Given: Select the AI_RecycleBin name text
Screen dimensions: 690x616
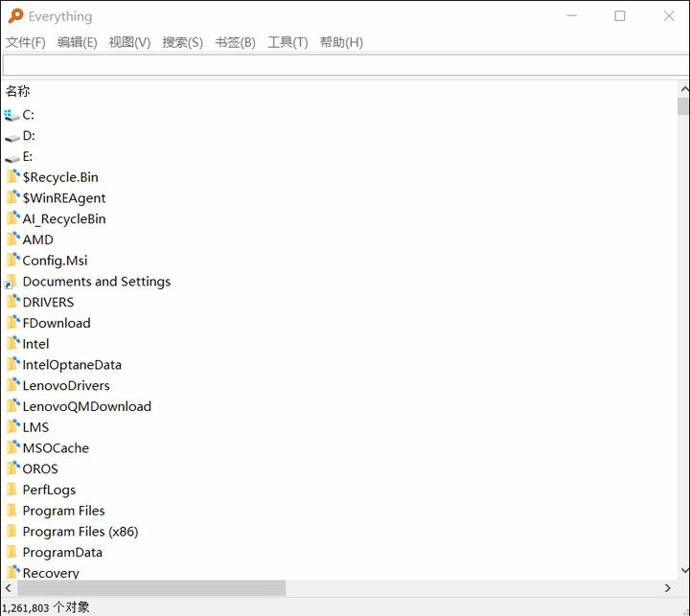Looking at the screenshot, I should point(64,218).
